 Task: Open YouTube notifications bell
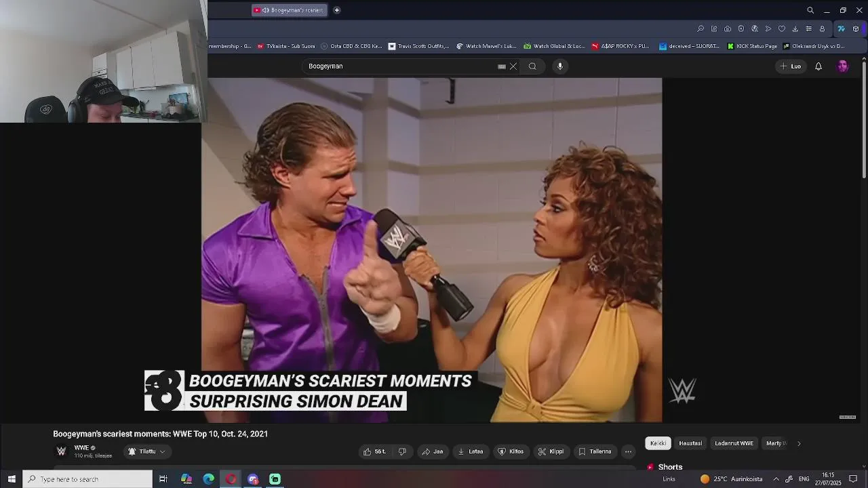818,66
